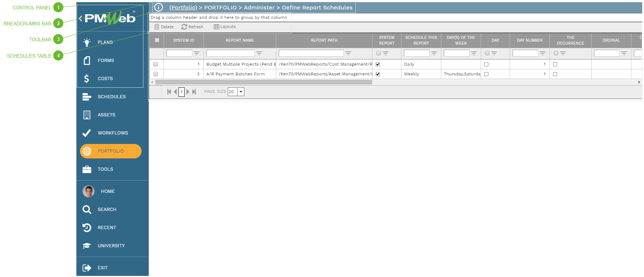Open the University menu item

click(x=111, y=246)
